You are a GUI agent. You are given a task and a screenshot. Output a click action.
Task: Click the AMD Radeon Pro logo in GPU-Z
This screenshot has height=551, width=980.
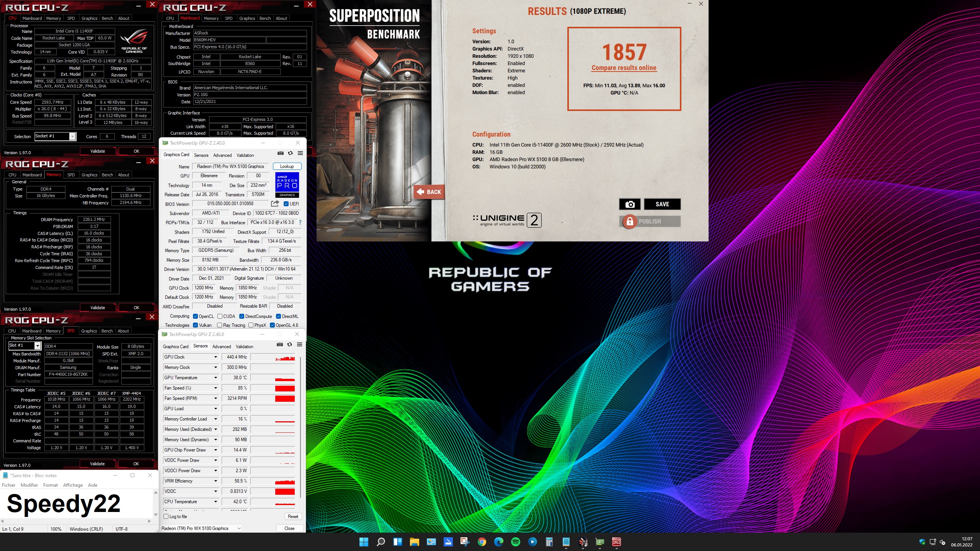[x=287, y=185]
